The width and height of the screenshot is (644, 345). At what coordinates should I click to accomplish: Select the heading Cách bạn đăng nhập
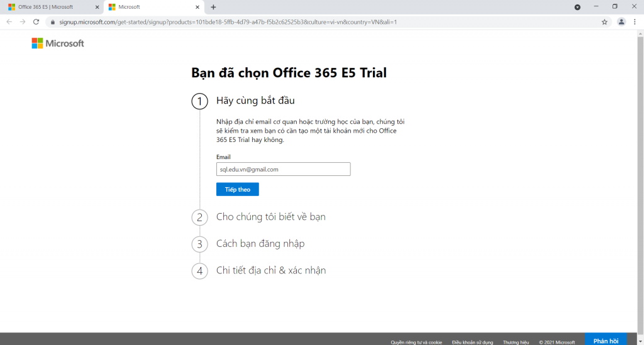(260, 244)
